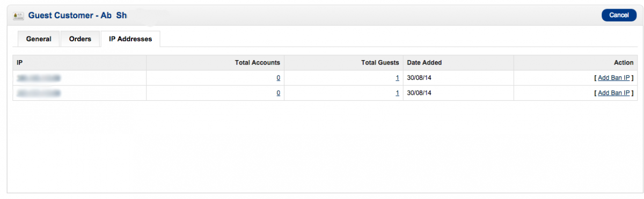Viewport: 644px width, 199px height.
Task: Click the Total Guests column header
Action: point(343,63)
